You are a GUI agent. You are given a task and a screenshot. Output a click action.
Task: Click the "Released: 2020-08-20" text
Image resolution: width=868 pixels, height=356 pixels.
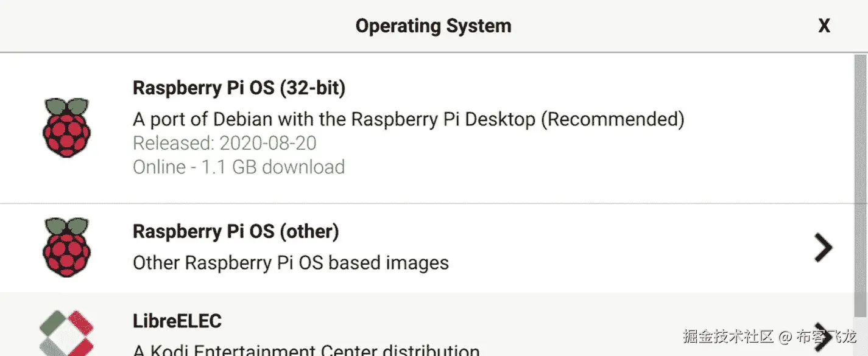(225, 143)
